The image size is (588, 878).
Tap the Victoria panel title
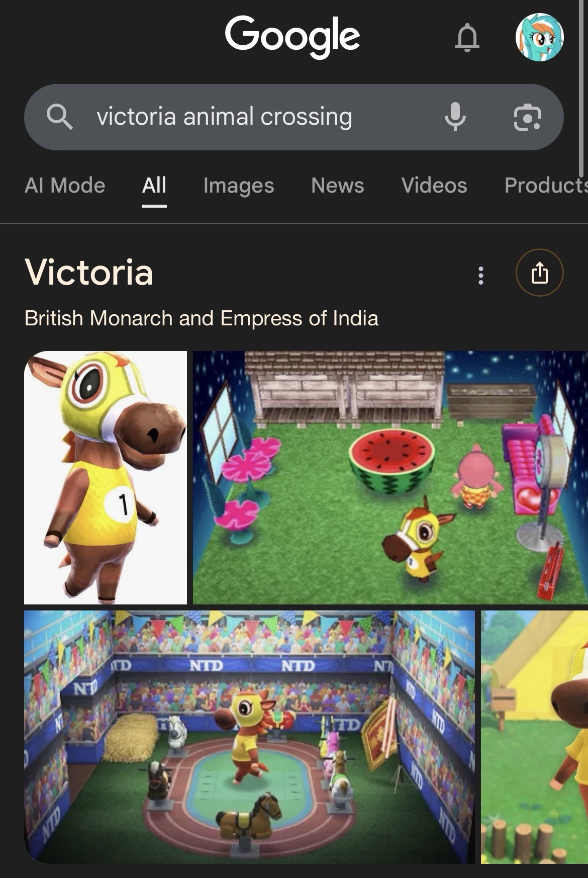tap(89, 272)
